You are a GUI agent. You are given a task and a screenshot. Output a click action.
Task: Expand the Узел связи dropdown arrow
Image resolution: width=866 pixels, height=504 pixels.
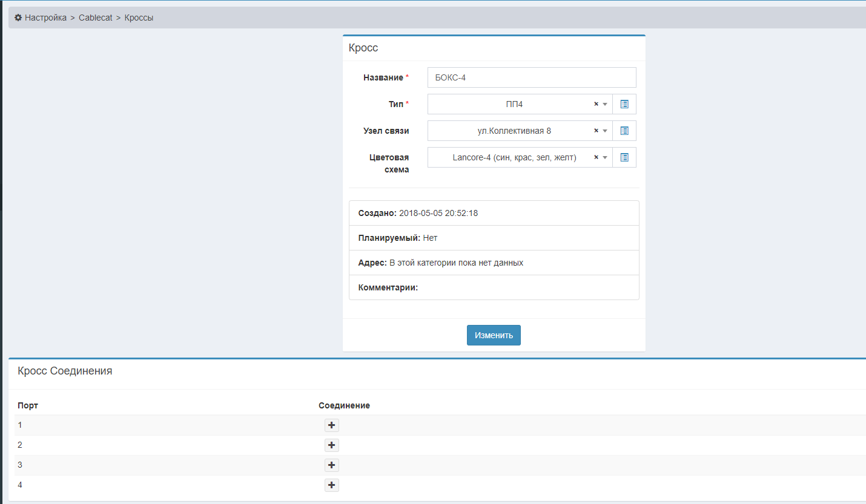click(x=605, y=131)
